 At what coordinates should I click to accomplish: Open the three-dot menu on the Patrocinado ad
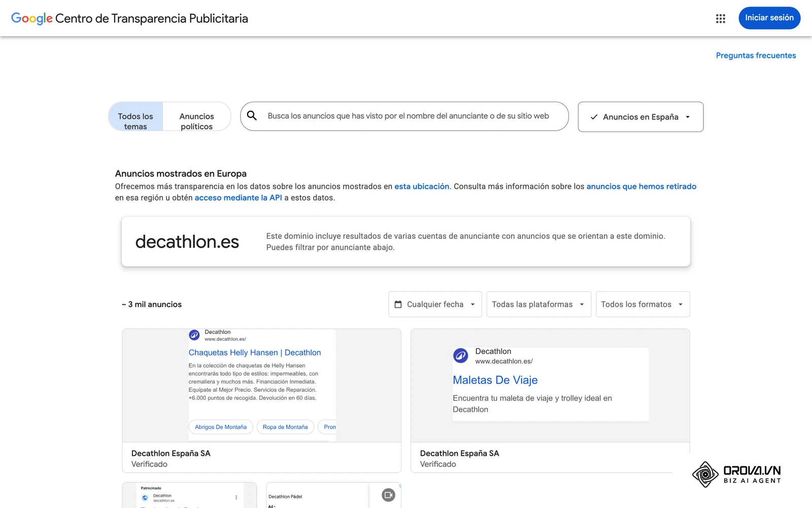236,497
